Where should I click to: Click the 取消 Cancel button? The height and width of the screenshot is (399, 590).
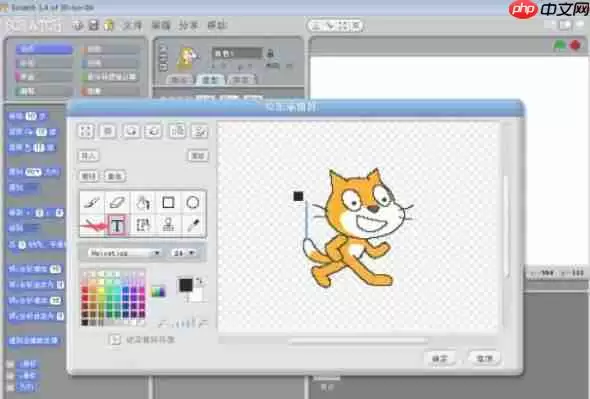pos(485,358)
